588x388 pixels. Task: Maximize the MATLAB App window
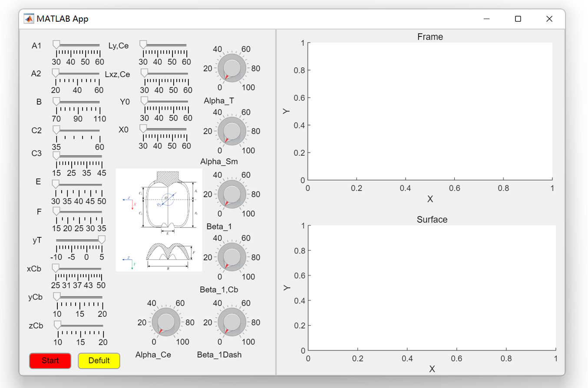(518, 19)
